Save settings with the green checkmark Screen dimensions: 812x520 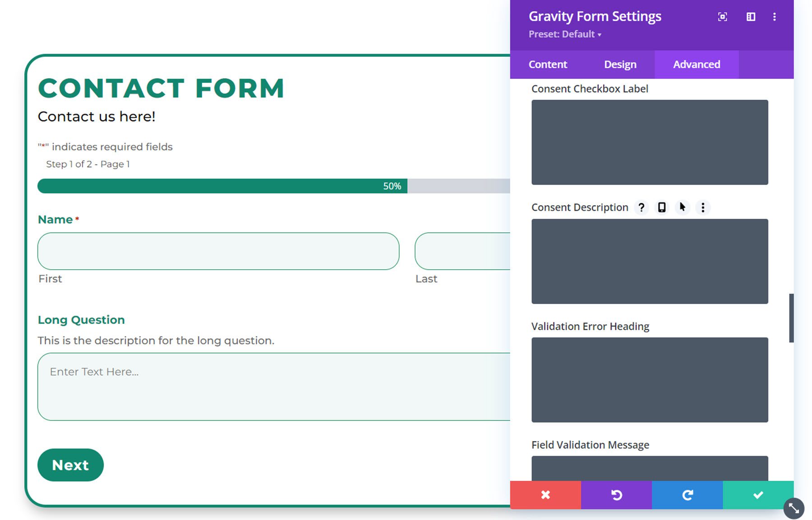757,495
